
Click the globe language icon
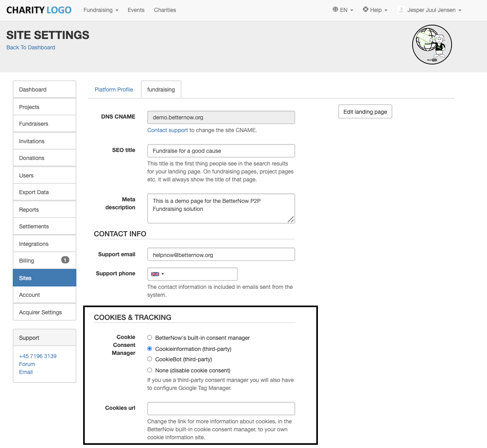[335, 10]
